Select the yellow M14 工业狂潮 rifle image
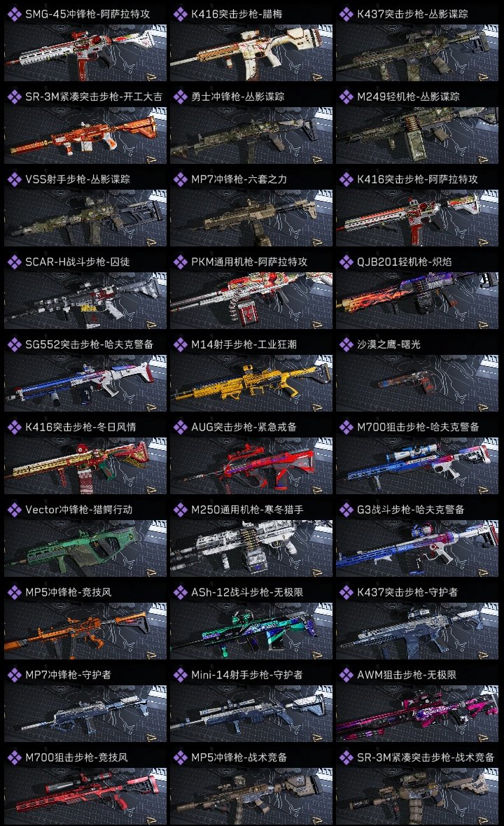 [251, 383]
